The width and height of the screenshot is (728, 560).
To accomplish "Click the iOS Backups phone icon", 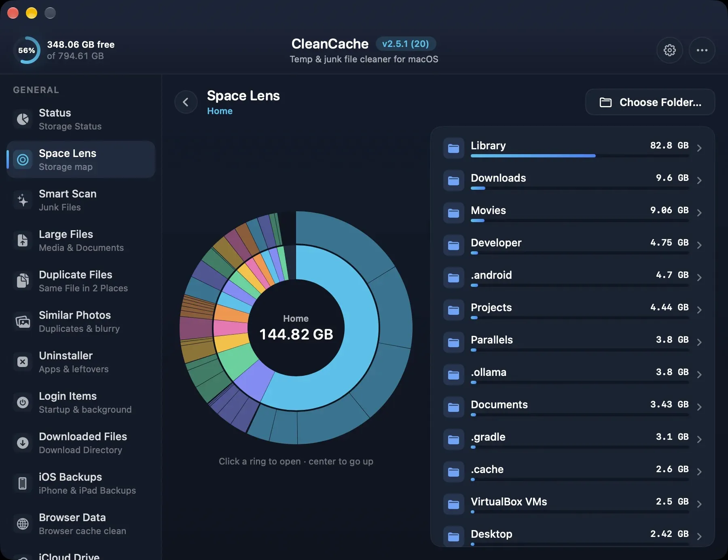I will click(x=23, y=483).
